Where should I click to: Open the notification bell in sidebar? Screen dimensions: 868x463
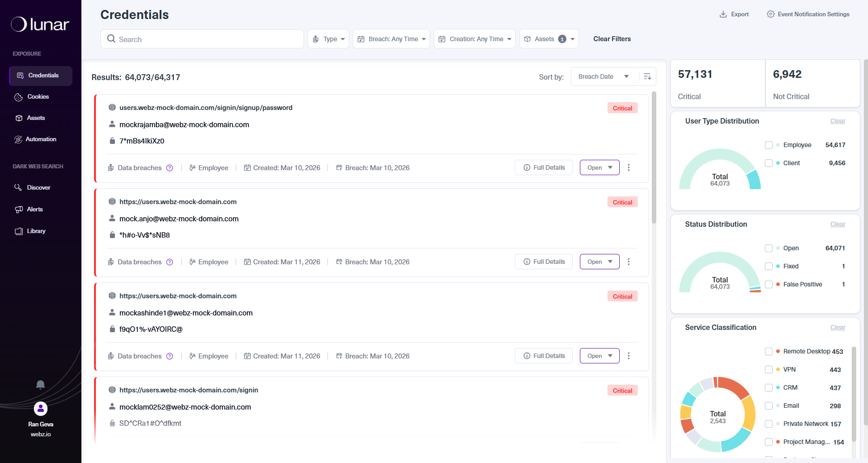40,385
